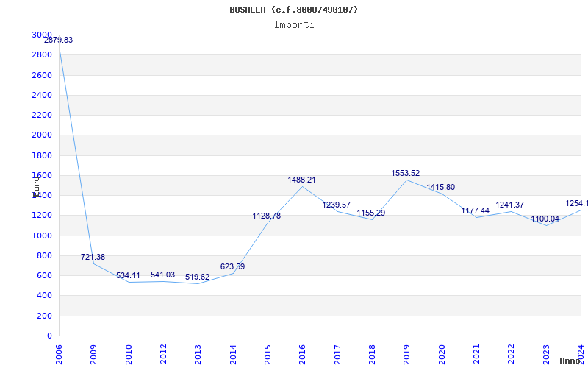Select the x-axis year 2017
Viewport: 588px width, 368px height.
pyautogui.click(x=337, y=354)
